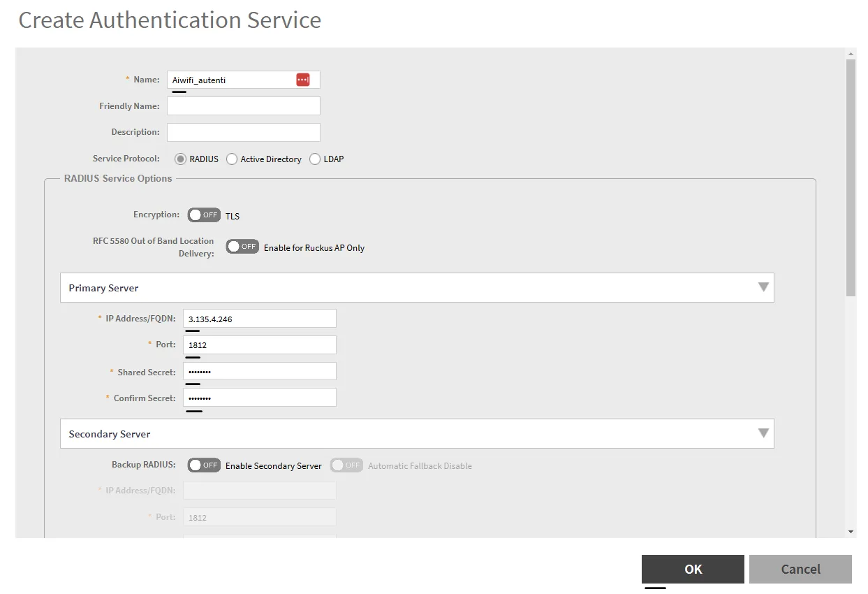Click the RADIUS Service Options label
Screen dimensions: 868x594
118,178
